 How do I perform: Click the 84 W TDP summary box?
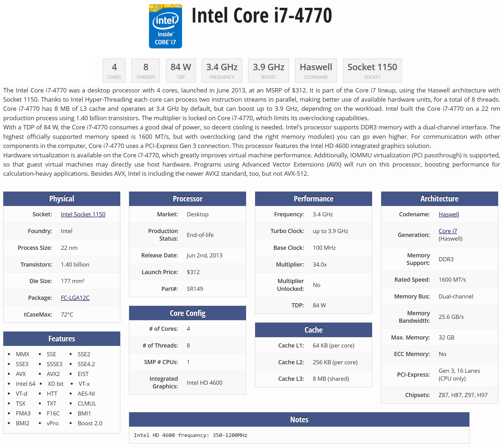click(180, 70)
